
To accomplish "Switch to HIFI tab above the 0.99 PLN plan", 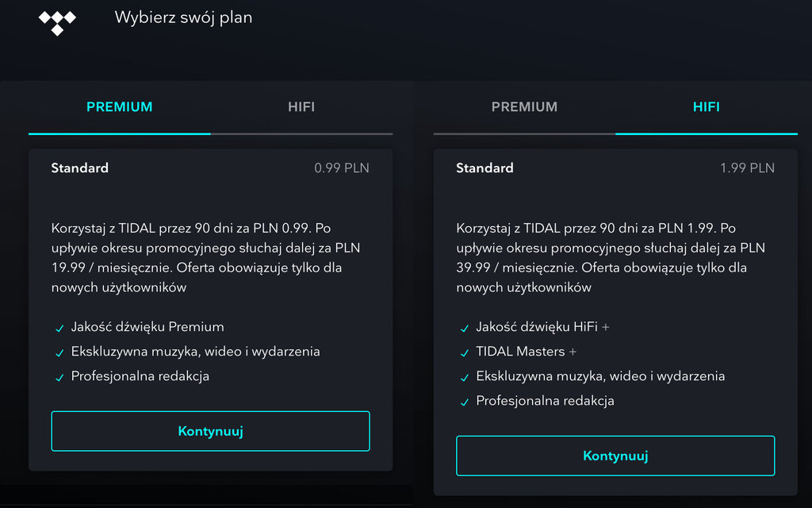I will [301, 107].
